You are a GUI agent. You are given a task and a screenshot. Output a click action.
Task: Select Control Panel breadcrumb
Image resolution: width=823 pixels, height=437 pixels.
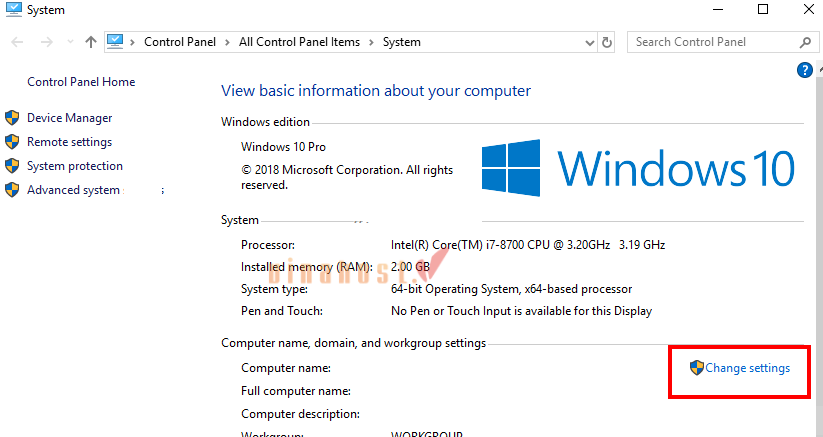pos(180,42)
